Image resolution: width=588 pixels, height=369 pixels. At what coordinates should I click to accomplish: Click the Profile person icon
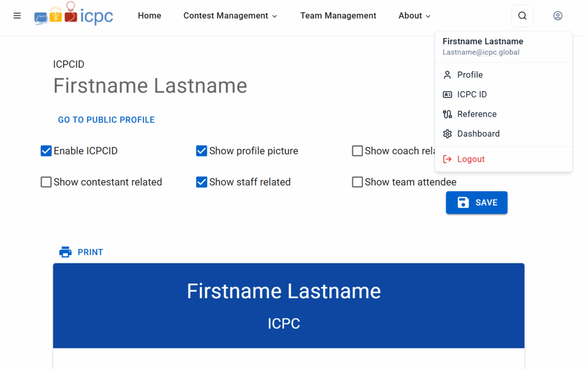pyautogui.click(x=447, y=75)
